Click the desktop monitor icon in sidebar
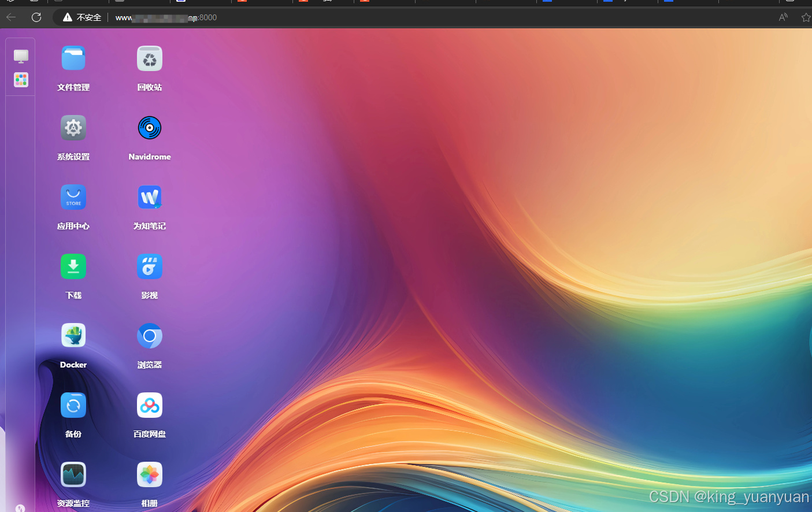The image size is (812, 512). point(21,56)
